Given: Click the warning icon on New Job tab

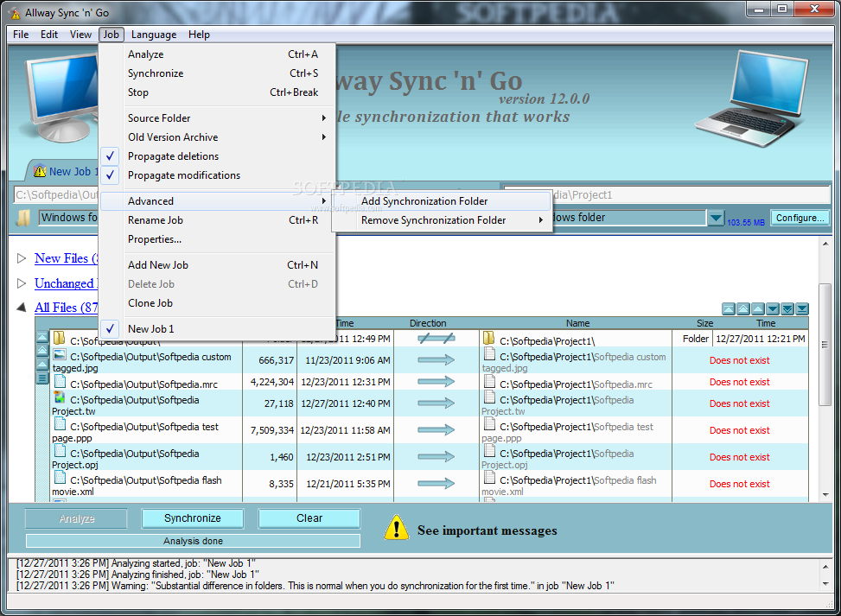Looking at the screenshot, I should 40,172.
